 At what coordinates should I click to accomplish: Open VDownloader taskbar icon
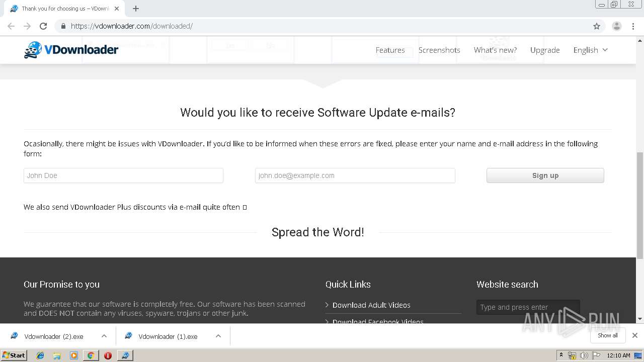pos(125,355)
